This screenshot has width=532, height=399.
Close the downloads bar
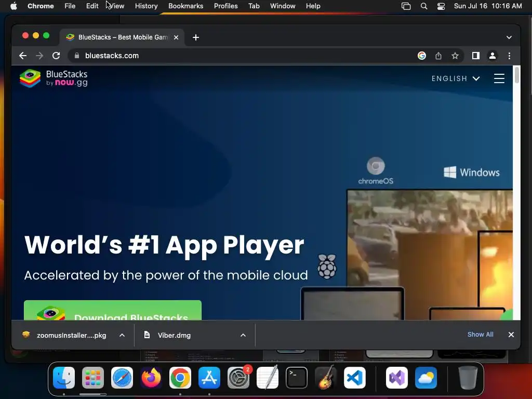tap(511, 335)
